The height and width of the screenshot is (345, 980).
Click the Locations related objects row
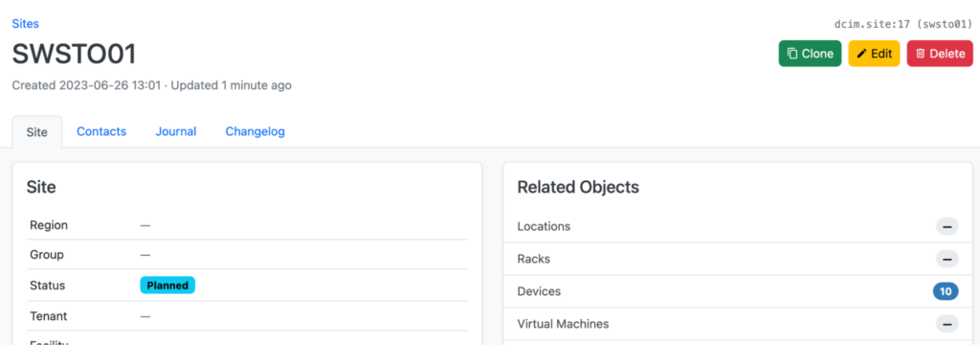click(738, 227)
